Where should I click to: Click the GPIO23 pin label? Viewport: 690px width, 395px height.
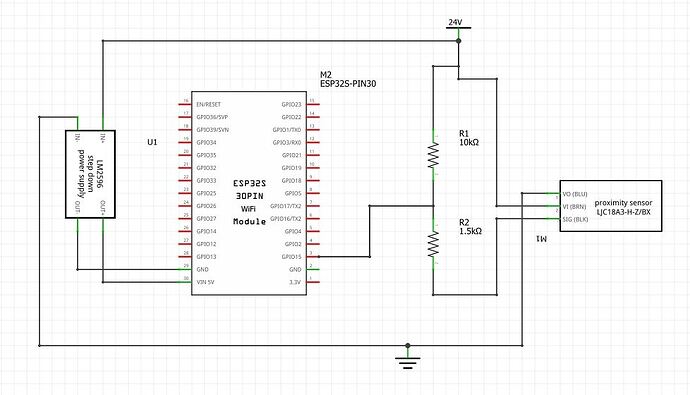(x=291, y=105)
